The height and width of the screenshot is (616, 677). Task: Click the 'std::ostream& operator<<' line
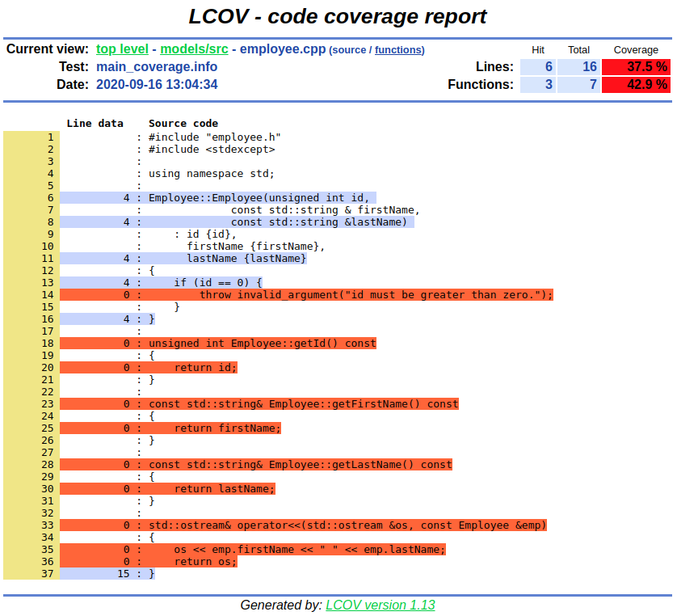click(347, 525)
